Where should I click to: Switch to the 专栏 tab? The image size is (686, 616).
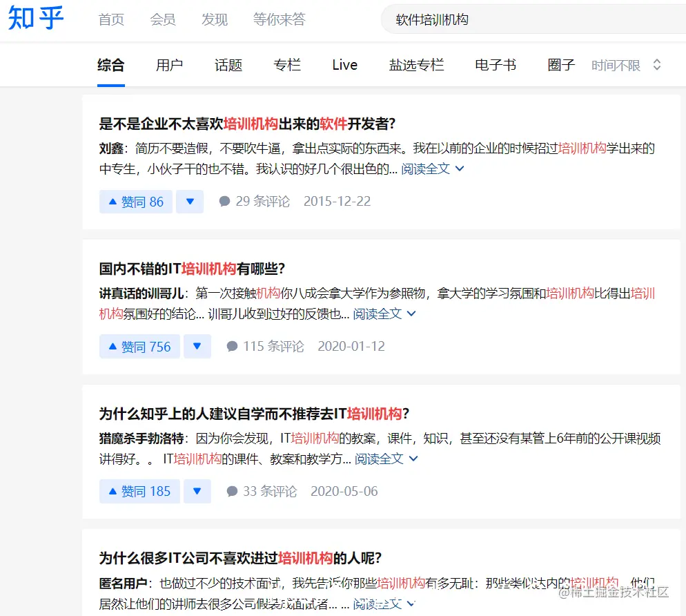[287, 65]
